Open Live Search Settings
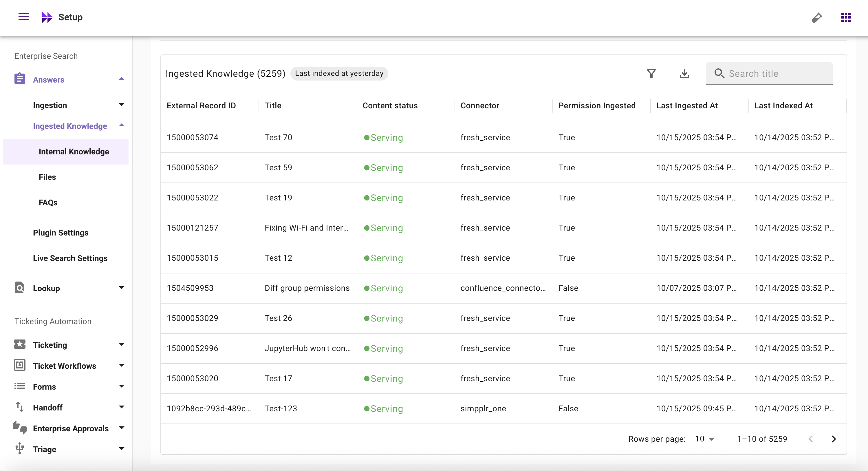The width and height of the screenshot is (868, 471). click(x=70, y=258)
